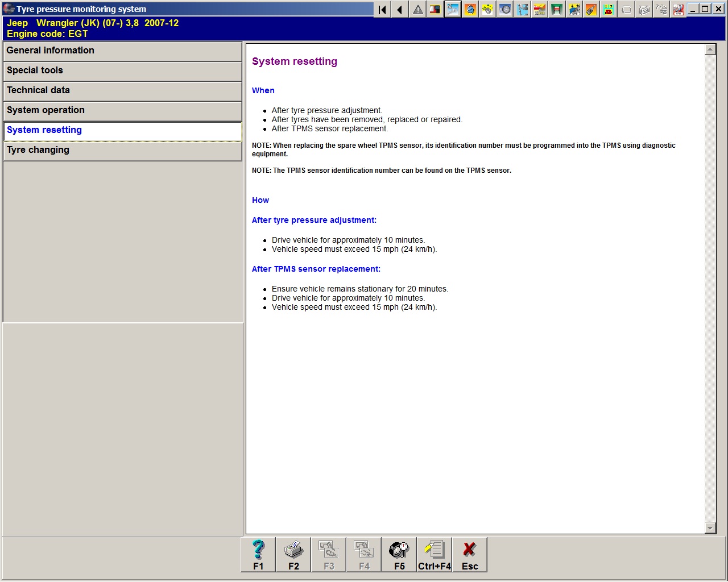Screen dimensions: 728x582
Task: Click the warning triangle toolbar icon
Action: tap(418, 10)
